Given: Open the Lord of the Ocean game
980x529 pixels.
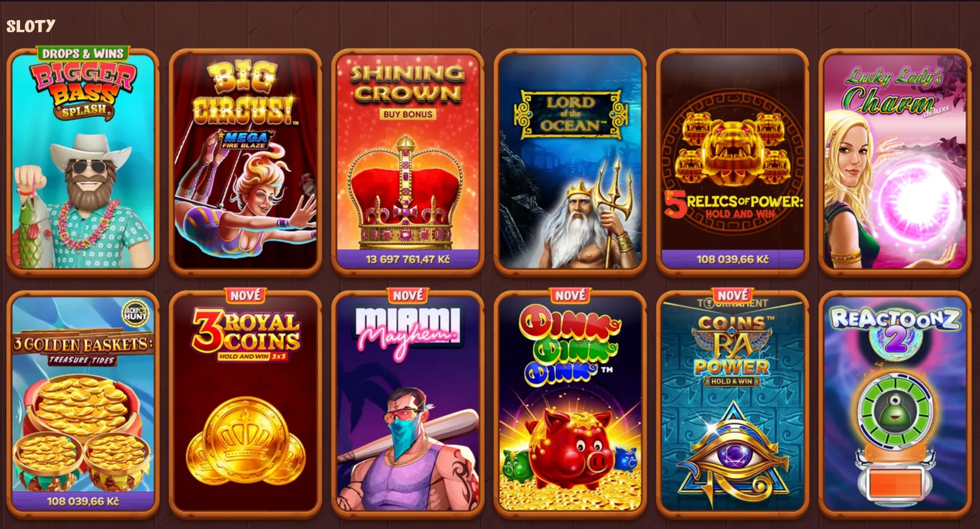Looking at the screenshot, I should point(570,161).
